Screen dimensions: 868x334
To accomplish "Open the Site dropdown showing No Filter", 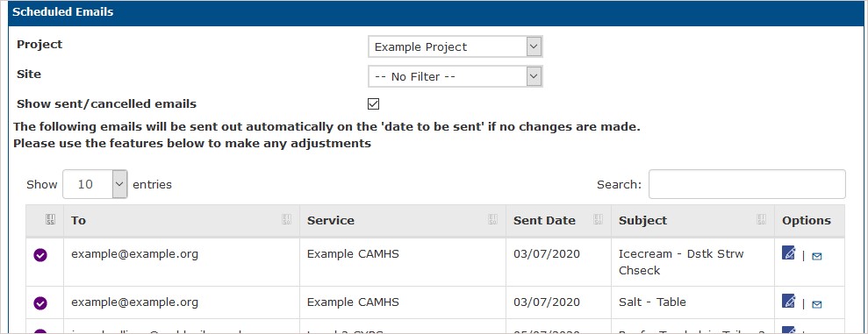I will click(x=455, y=76).
